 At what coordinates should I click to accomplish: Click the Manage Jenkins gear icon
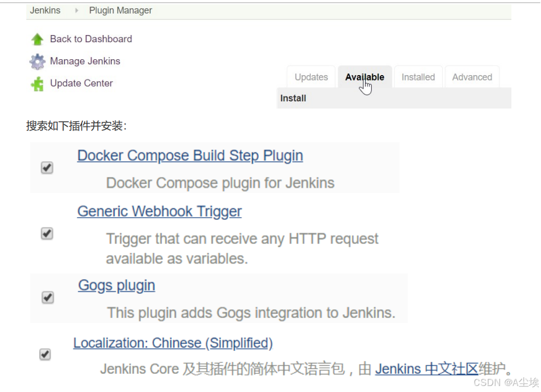tap(37, 61)
